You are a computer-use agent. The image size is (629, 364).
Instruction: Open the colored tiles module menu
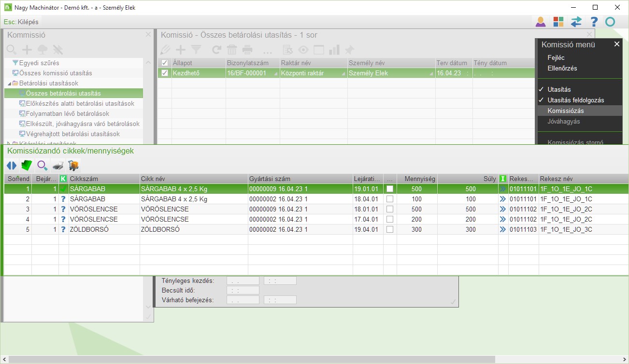coord(558,22)
